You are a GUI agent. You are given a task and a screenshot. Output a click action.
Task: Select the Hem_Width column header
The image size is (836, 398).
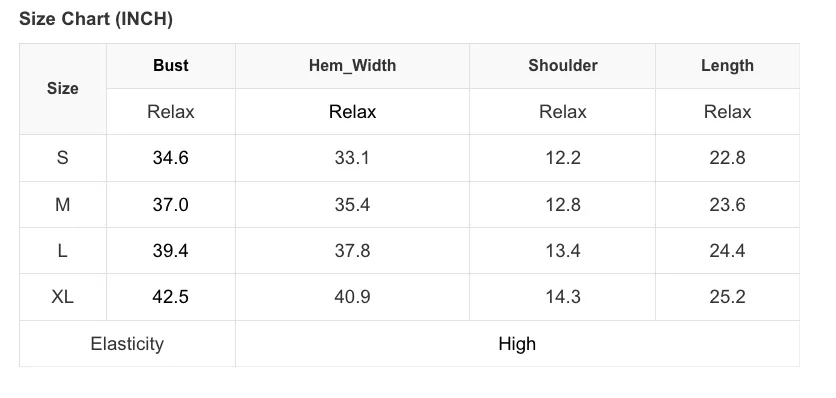[352, 66]
